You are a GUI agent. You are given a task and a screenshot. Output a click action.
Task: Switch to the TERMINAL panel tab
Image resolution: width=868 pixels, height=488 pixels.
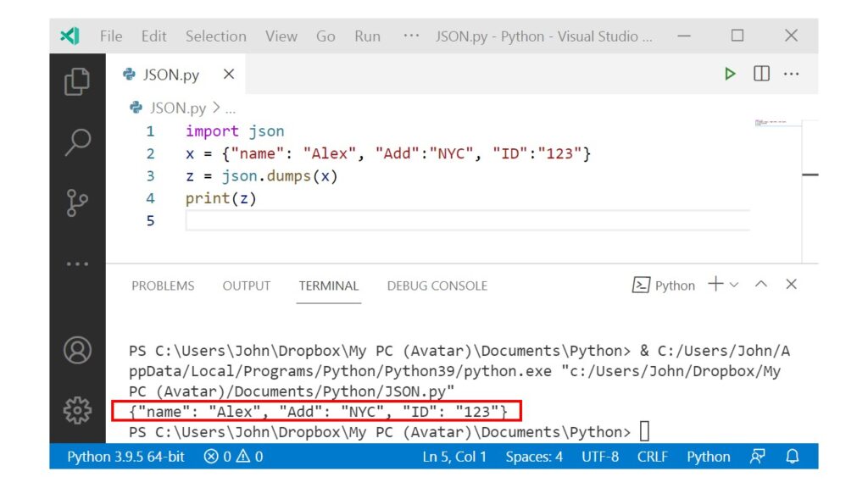[329, 286]
